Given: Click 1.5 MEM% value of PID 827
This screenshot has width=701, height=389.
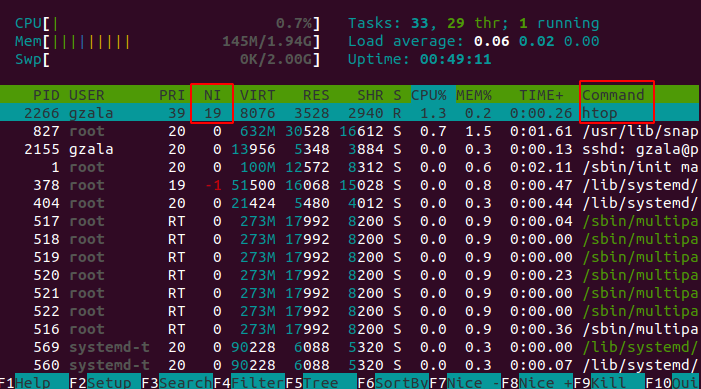Looking at the screenshot, I should [x=478, y=131].
